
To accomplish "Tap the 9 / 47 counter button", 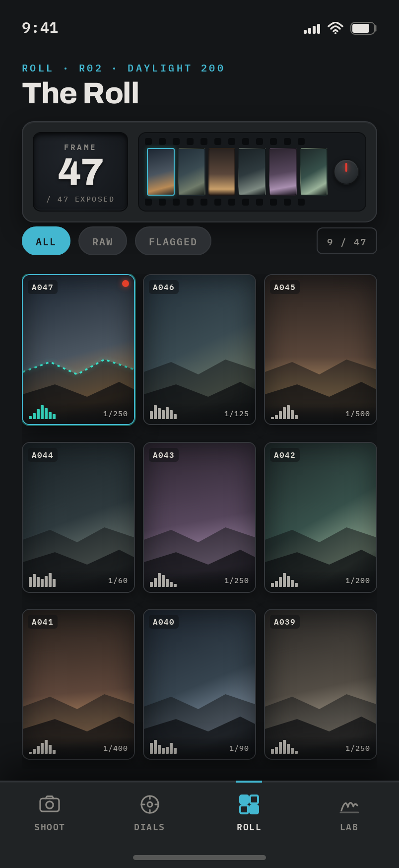I will coord(347,241).
